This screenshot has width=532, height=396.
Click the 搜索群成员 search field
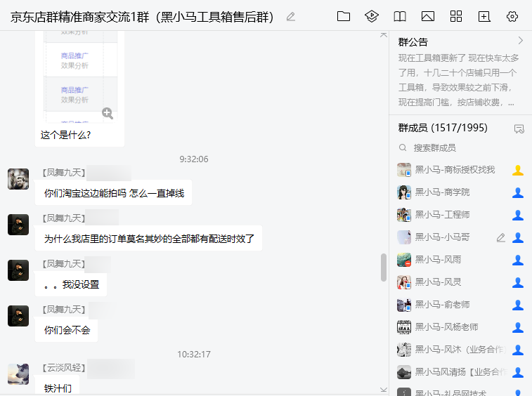[x=457, y=147]
